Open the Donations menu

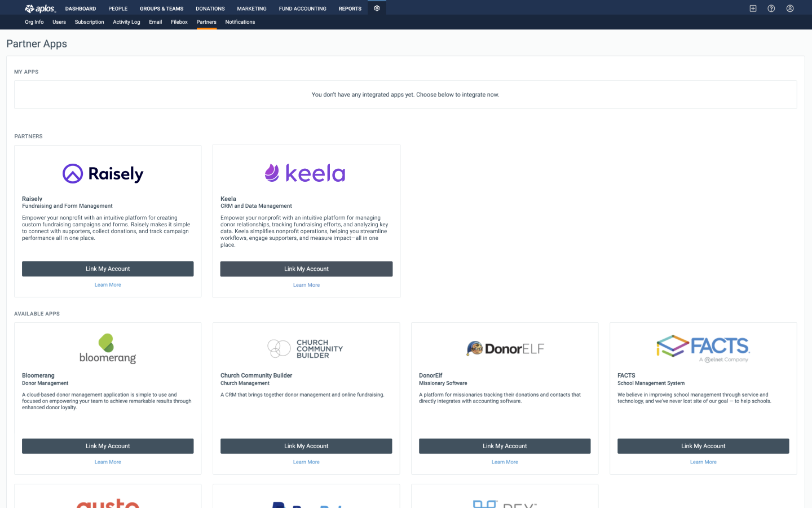pyautogui.click(x=210, y=8)
